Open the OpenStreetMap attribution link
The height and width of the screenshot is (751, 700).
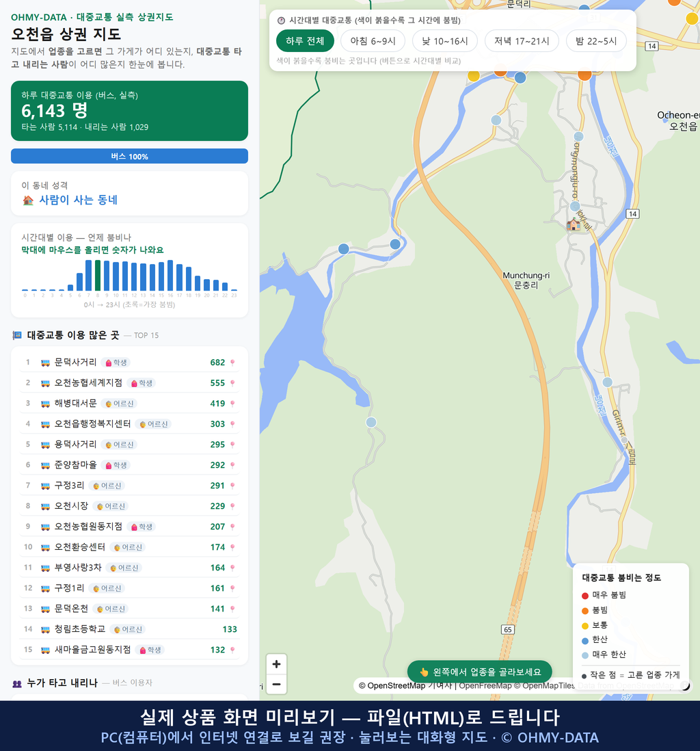392,685
